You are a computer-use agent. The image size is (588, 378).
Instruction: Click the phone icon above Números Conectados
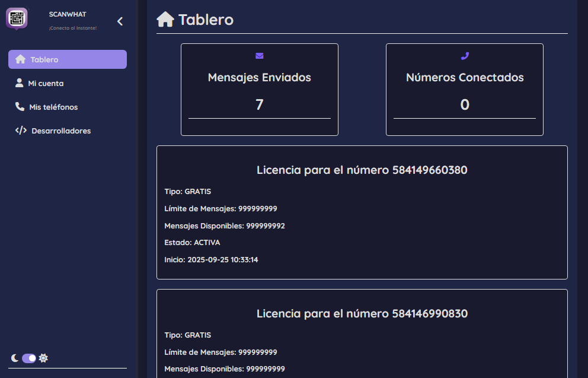point(465,56)
